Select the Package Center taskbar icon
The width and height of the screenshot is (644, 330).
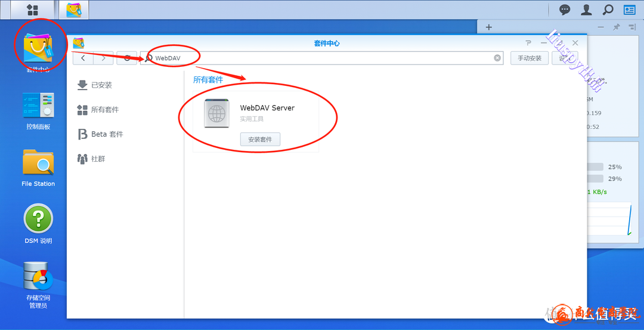73,10
